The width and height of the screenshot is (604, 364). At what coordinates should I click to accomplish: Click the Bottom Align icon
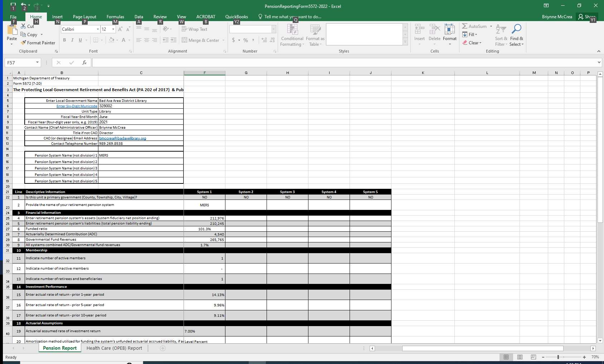click(155, 29)
